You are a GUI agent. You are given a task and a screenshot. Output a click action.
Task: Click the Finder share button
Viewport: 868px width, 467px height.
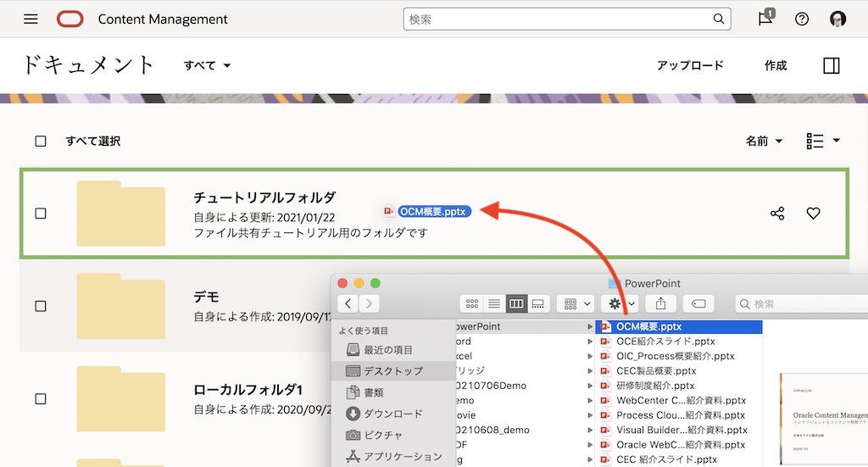coord(660,303)
